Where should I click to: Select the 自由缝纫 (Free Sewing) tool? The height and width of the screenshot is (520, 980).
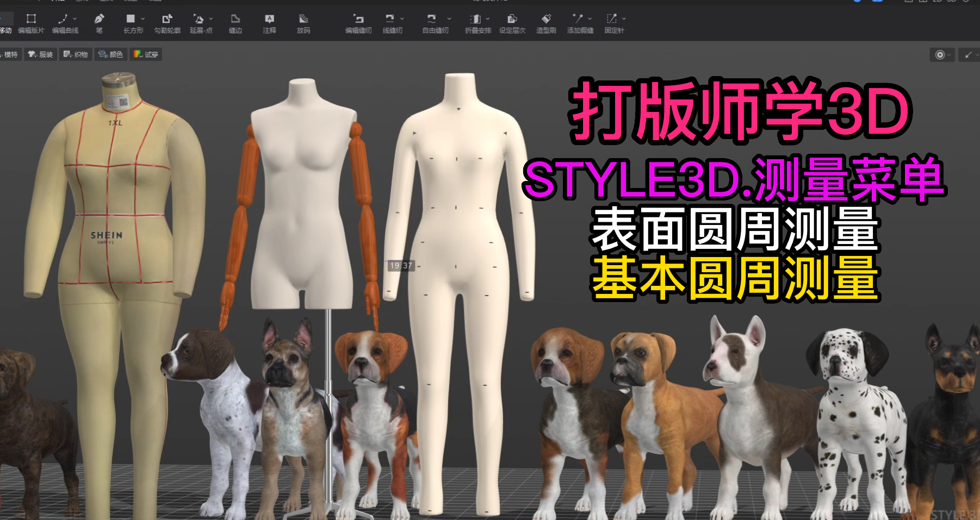pyautogui.click(x=435, y=24)
